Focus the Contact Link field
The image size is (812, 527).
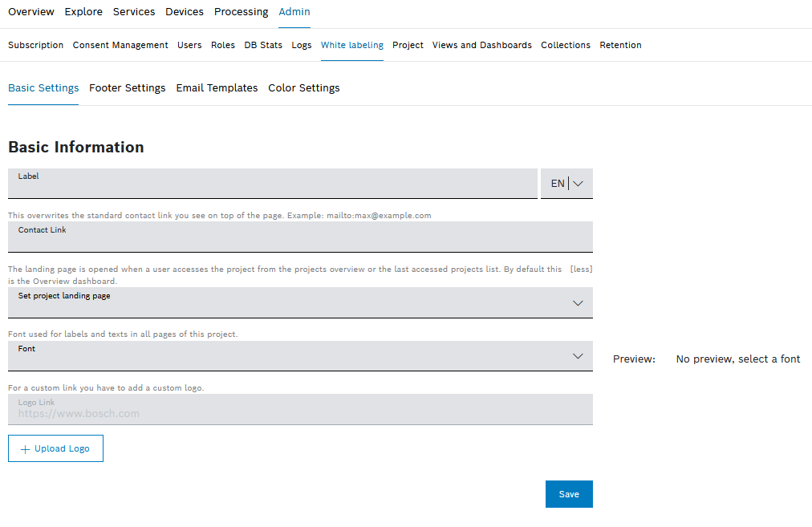point(300,238)
